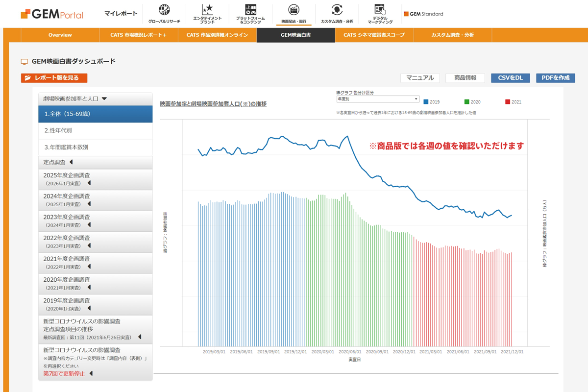Image resolution: width=588 pixels, height=392 pixels.
Task: Click the PDFを作成 button
Action: 555,78
